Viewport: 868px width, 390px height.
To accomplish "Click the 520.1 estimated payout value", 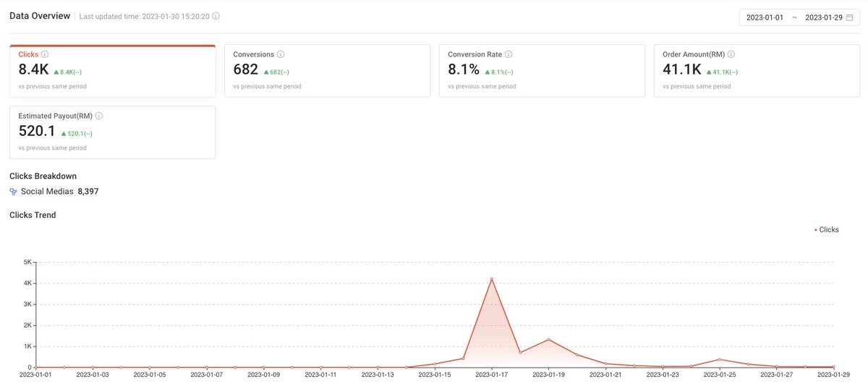I will (36, 131).
